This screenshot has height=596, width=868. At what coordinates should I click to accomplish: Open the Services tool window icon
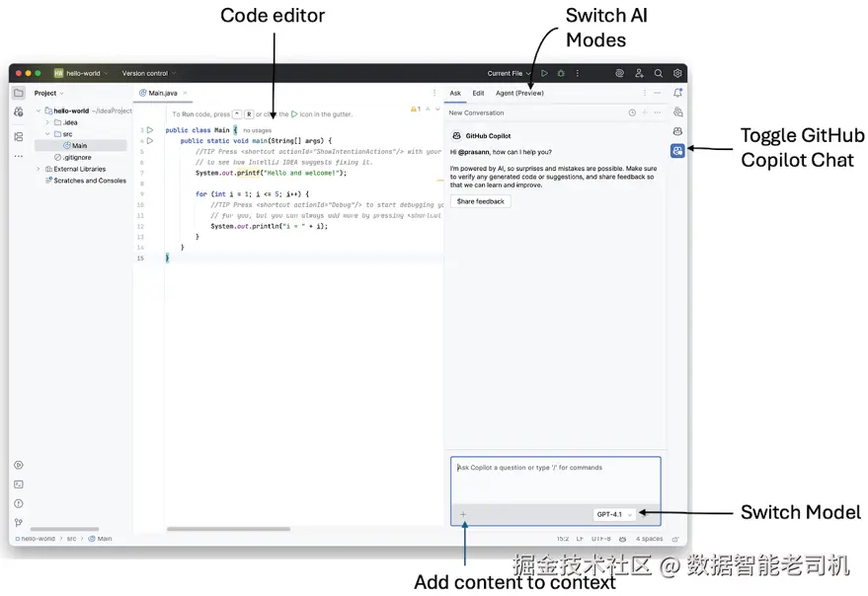(x=19, y=465)
